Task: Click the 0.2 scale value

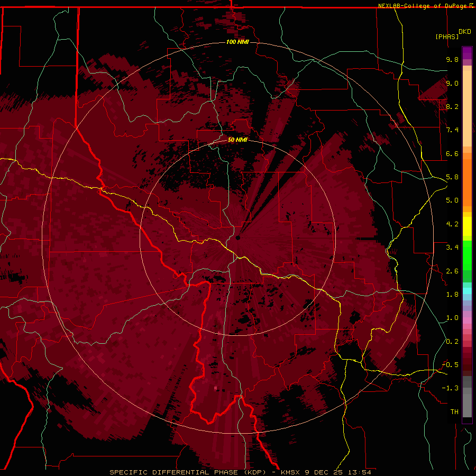Action: click(x=452, y=342)
